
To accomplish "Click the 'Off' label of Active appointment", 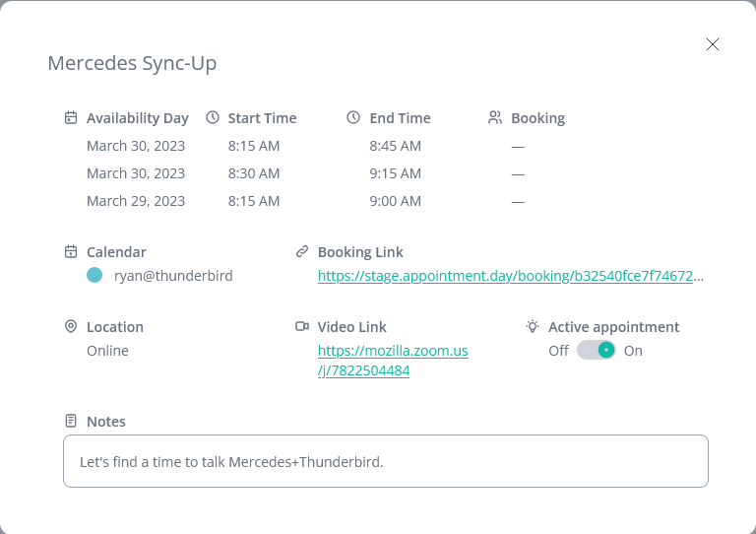I will tap(558, 351).
